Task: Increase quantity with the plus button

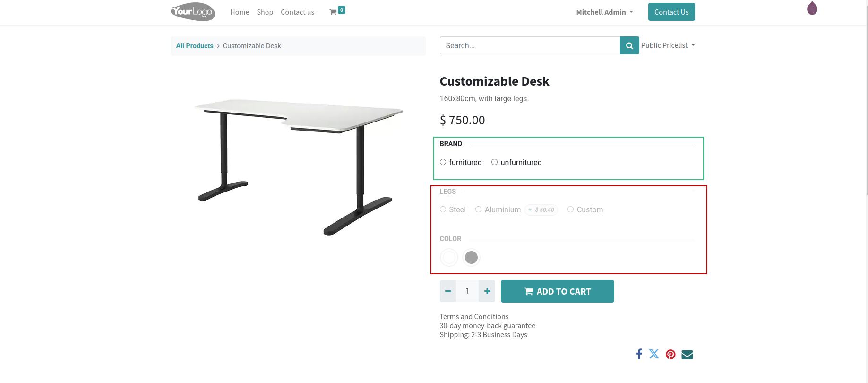Action: point(487,291)
